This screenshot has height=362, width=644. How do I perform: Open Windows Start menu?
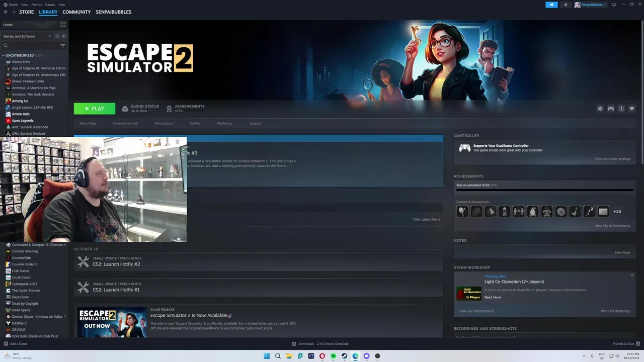pos(267,356)
